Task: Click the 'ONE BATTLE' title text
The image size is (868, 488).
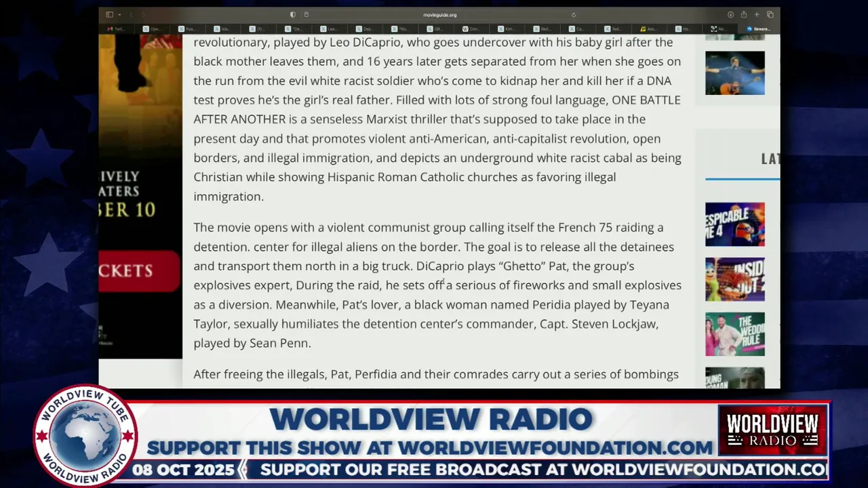Action: pos(646,100)
